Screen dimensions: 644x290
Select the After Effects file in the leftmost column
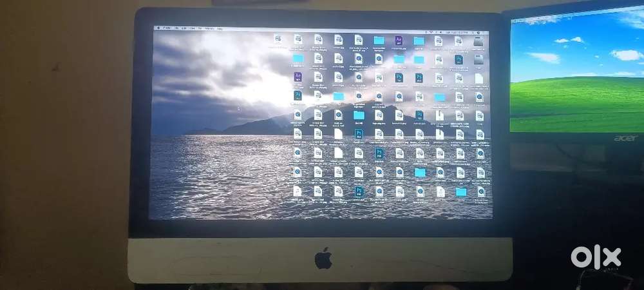point(298,77)
